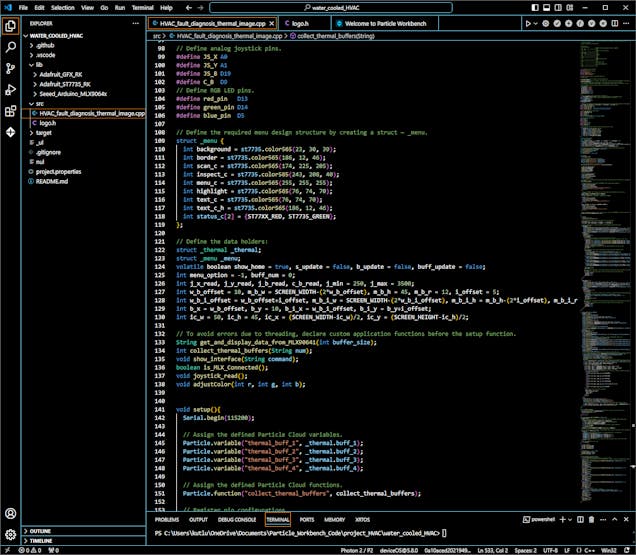The image size is (636, 555).
Task: Click the command center search box
Action: coord(335,6)
